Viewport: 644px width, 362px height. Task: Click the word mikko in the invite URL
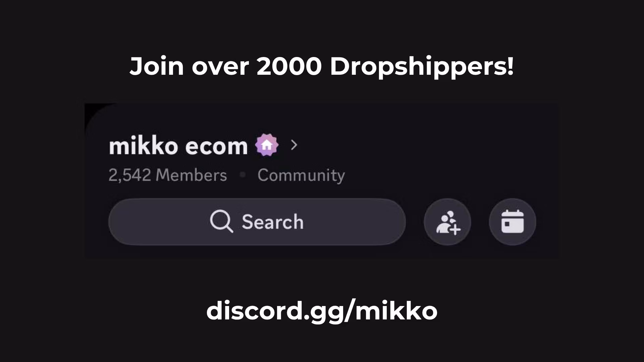(396, 310)
